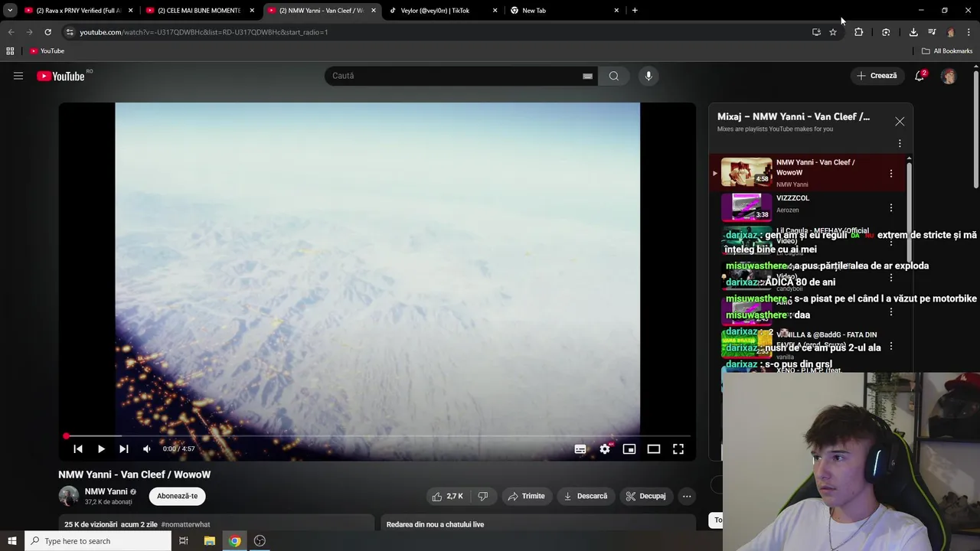Skip to the next video
The width and height of the screenshot is (980, 551).
[124, 449]
